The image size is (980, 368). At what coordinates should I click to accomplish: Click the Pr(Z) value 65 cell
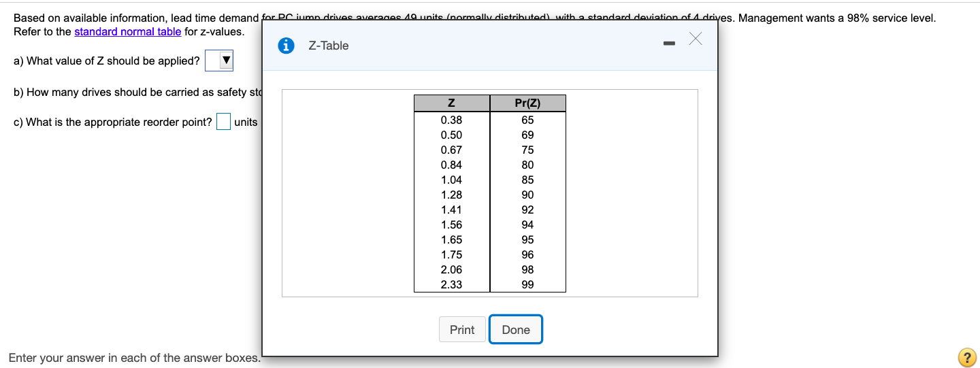click(527, 120)
